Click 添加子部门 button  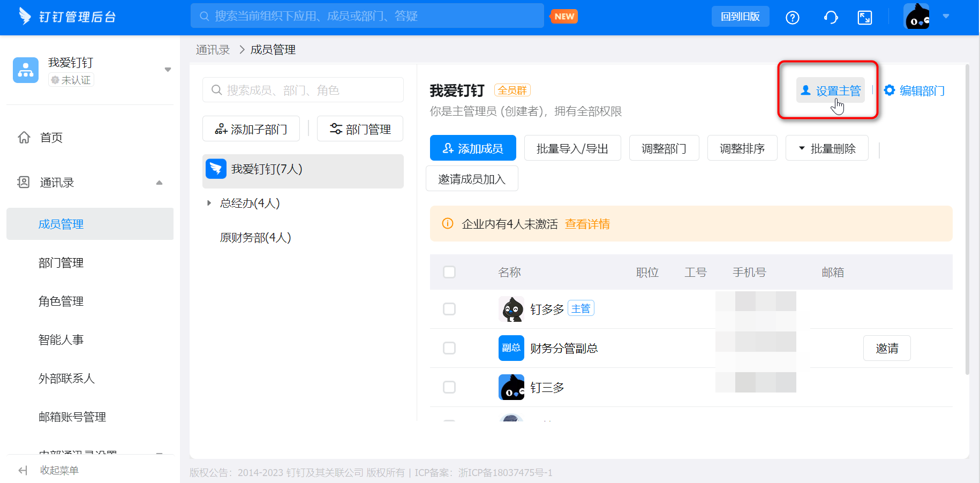click(x=251, y=129)
